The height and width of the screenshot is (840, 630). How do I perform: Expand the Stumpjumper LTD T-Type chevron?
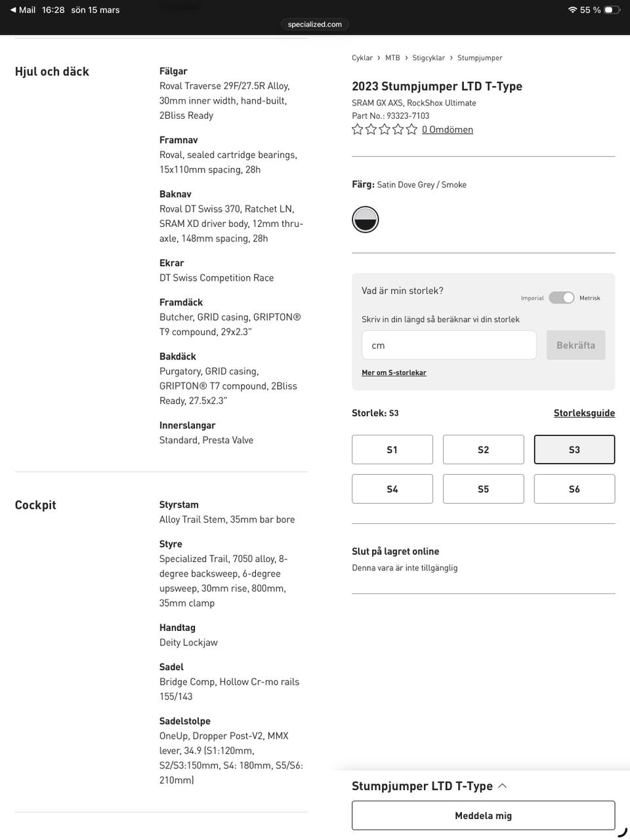(503, 786)
